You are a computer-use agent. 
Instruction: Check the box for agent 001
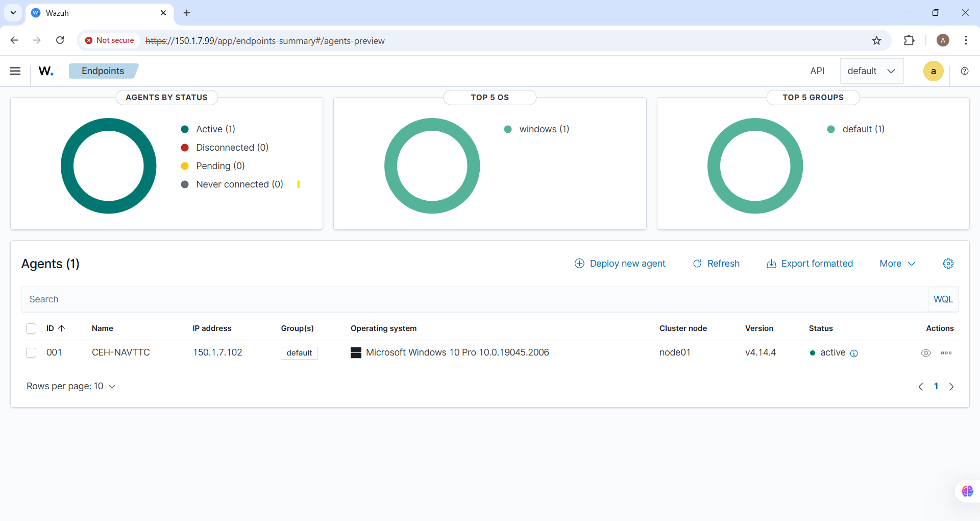click(x=31, y=353)
